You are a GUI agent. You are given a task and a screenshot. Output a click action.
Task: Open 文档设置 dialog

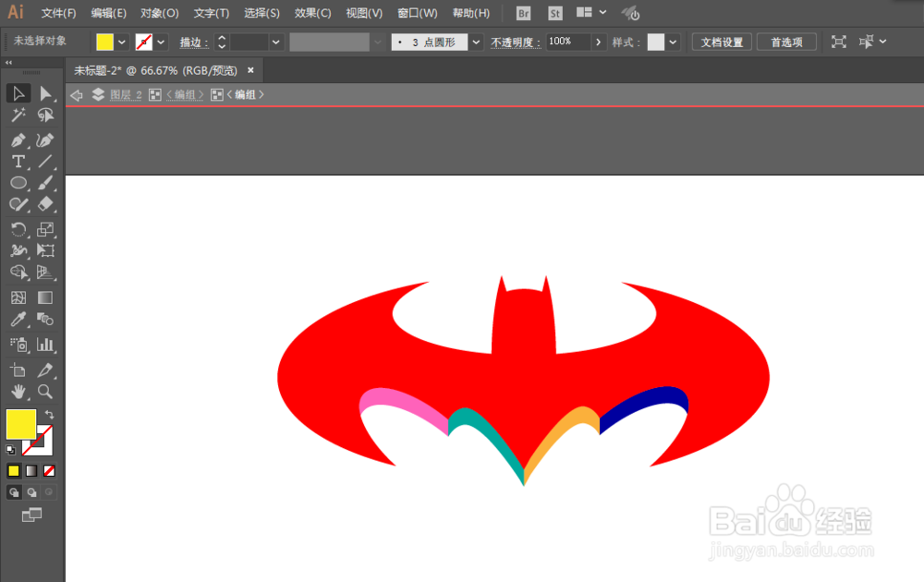tap(721, 42)
